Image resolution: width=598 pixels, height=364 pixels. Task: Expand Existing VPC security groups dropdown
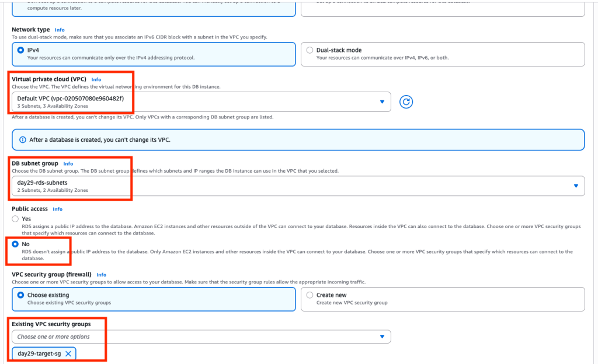point(201,337)
